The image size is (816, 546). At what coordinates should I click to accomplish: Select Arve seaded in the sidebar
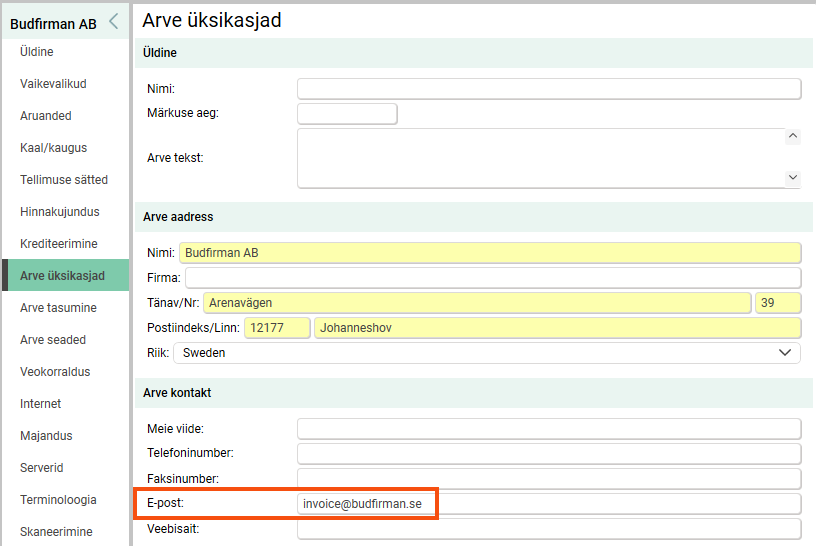point(53,340)
